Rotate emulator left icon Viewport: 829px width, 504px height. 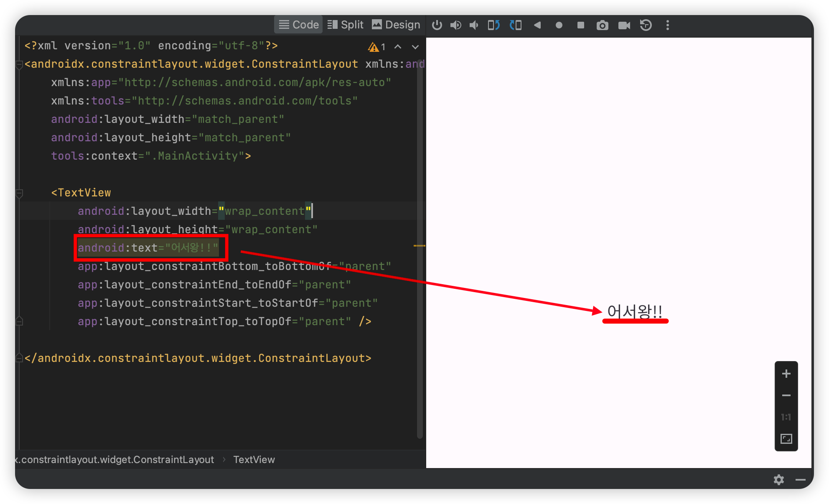click(x=494, y=25)
